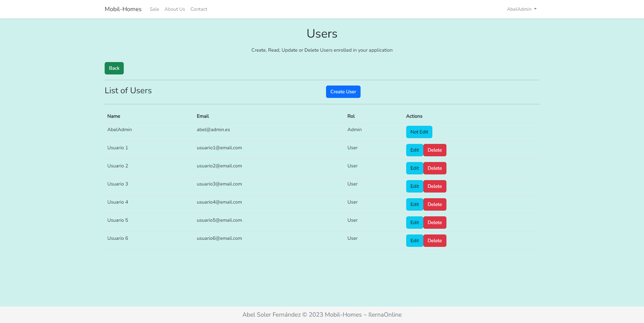Edit the Usuario 1 account
Screen dimensions: 644x323
point(415,150)
